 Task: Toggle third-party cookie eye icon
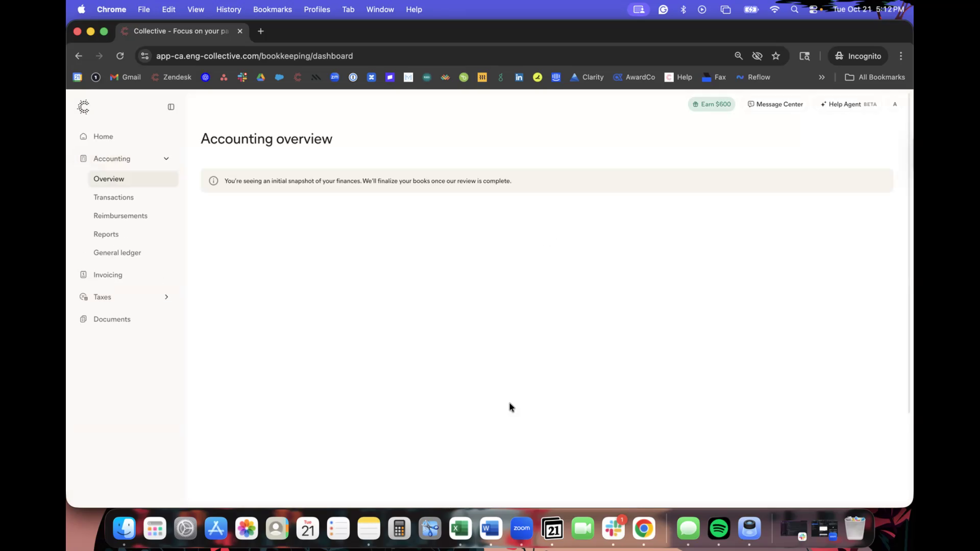pyautogui.click(x=757, y=56)
